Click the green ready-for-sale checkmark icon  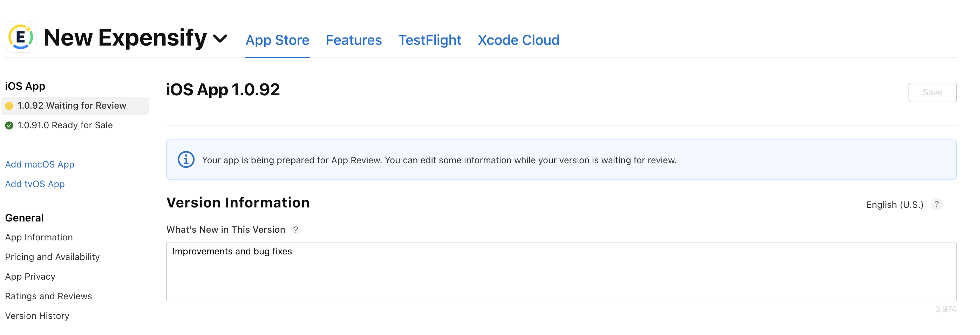click(9, 125)
